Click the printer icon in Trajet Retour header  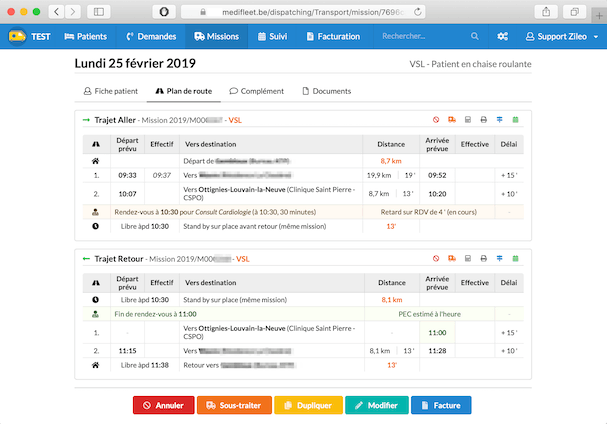click(x=484, y=259)
